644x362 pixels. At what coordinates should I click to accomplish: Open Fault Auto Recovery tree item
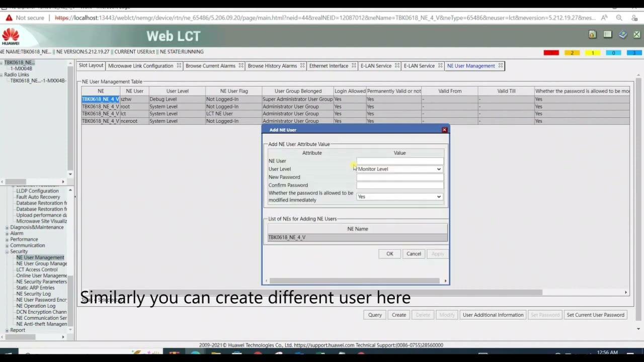pos(38,197)
